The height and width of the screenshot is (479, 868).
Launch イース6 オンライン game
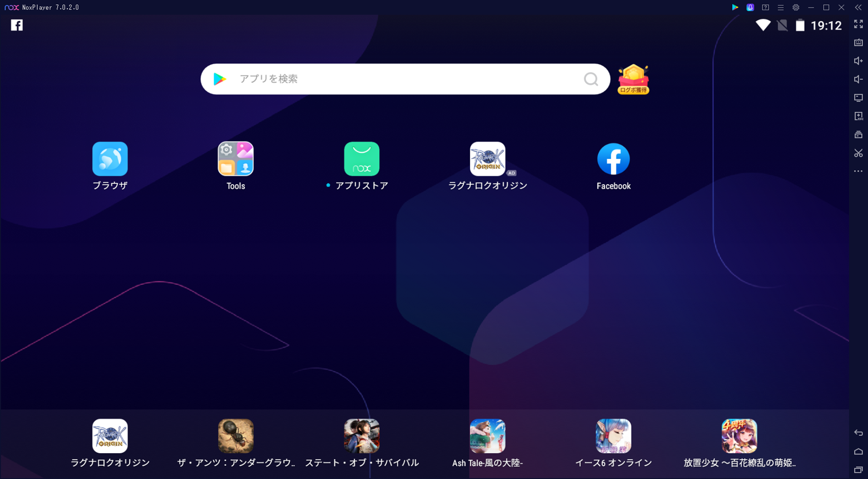[x=613, y=436]
